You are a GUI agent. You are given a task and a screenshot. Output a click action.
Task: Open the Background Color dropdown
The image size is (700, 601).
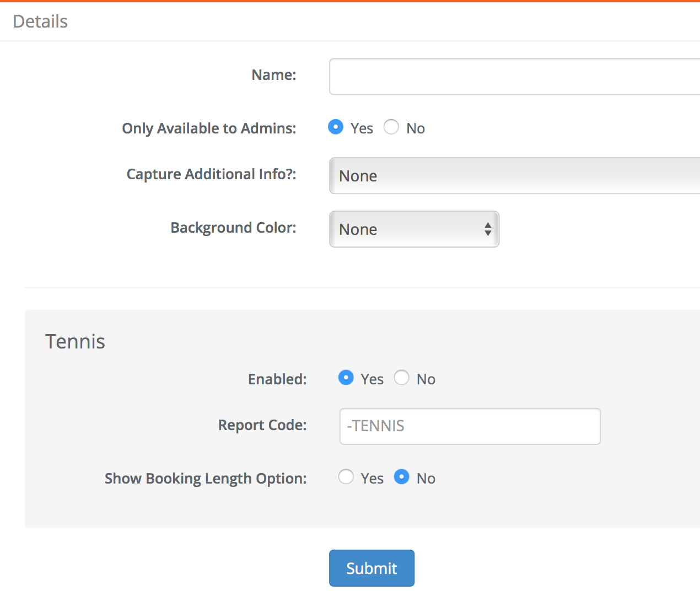click(x=414, y=229)
